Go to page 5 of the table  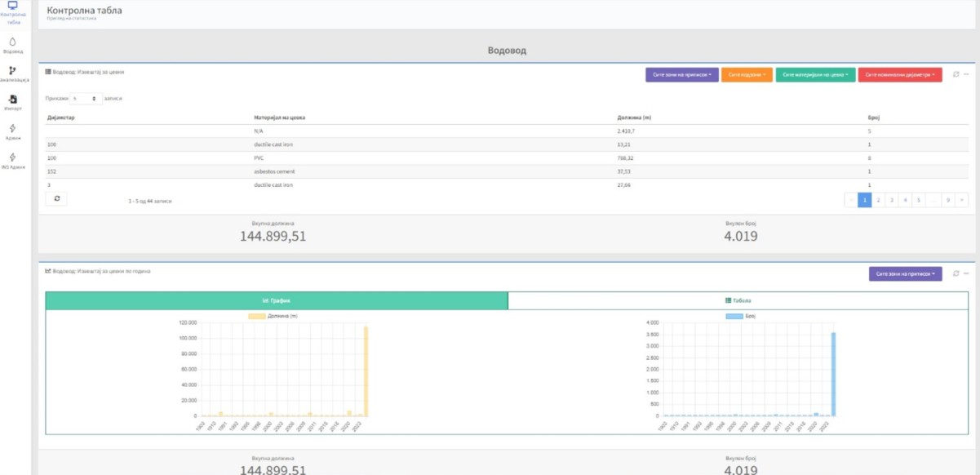pos(919,199)
